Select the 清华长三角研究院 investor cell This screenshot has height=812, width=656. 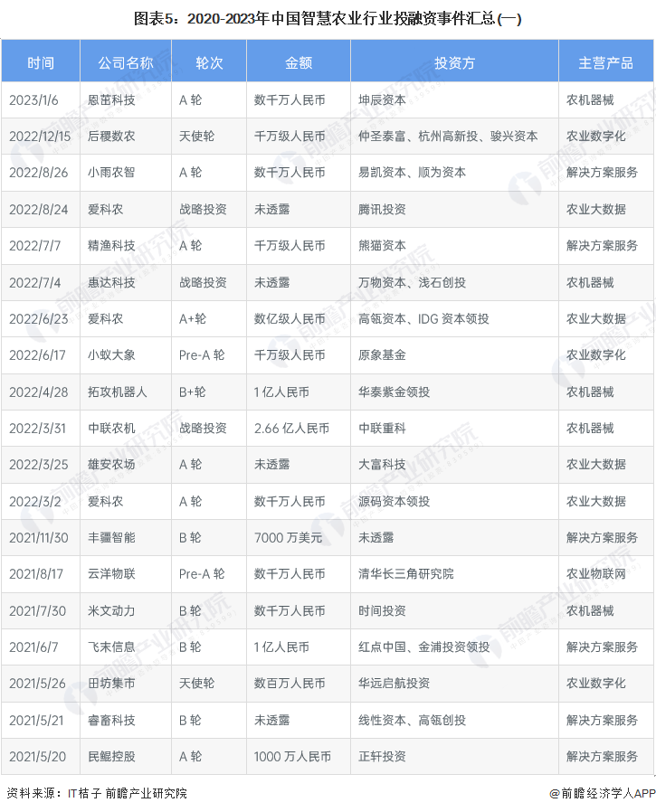click(x=406, y=573)
